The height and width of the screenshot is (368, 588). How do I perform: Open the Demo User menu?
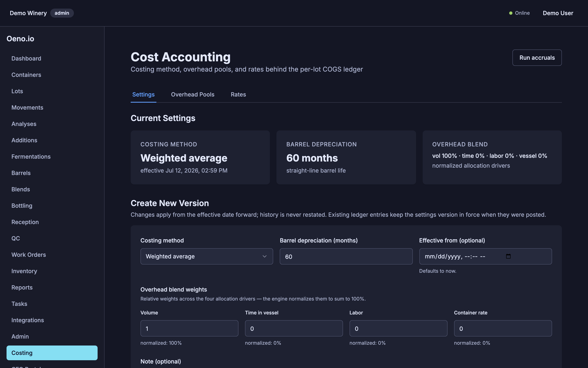[x=558, y=13]
